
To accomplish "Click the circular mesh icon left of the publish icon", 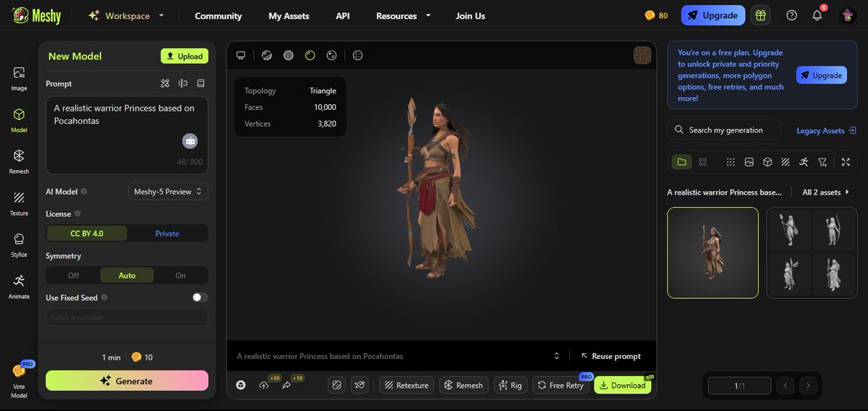I will coord(241,385).
